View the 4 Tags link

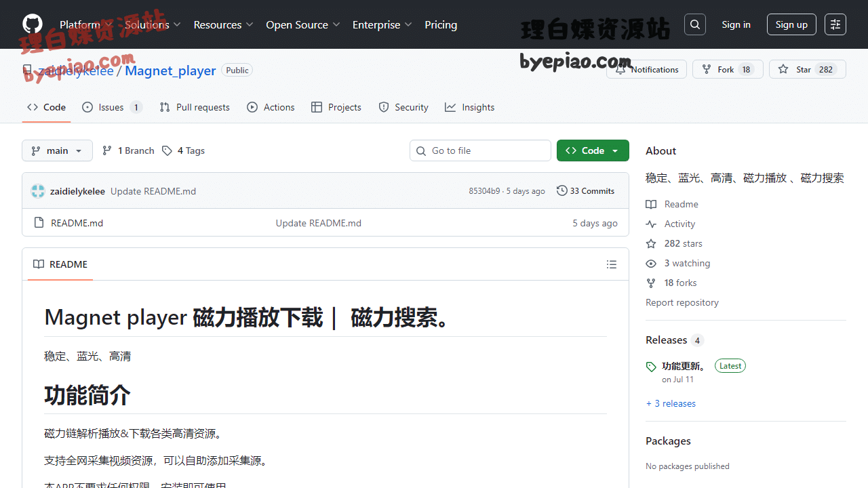[183, 150]
